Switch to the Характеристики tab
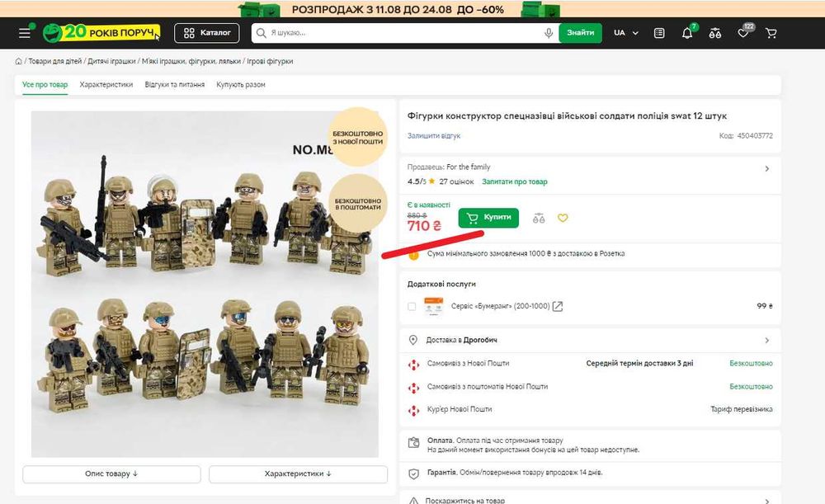This screenshot has width=825, height=504. (106, 84)
